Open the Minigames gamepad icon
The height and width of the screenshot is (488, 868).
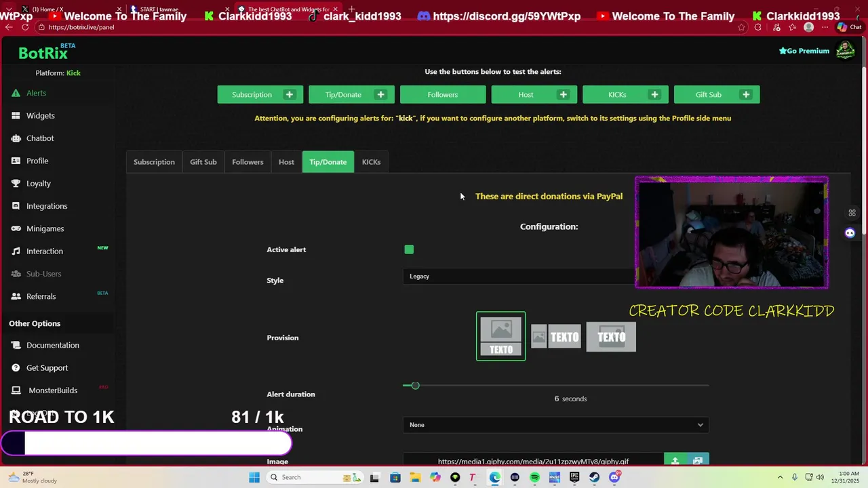pos(16,228)
